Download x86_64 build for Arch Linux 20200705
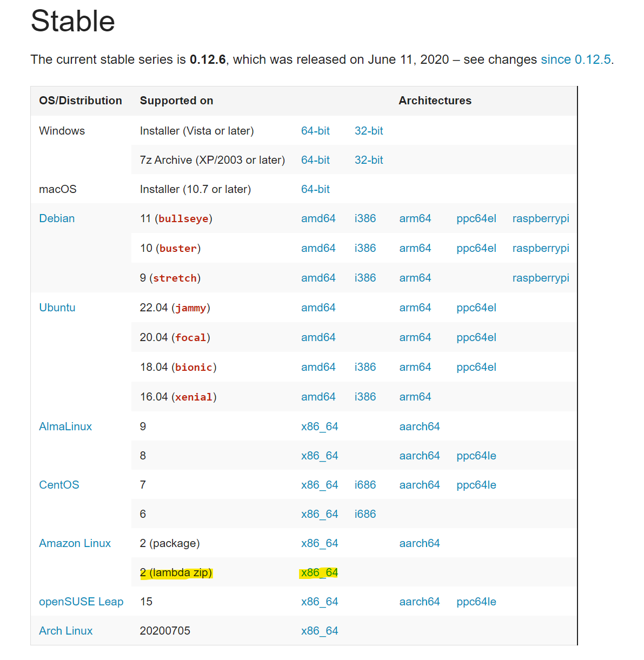Image resolution: width=644 pixels, height=660 pixels. click(x=320, y=630)
